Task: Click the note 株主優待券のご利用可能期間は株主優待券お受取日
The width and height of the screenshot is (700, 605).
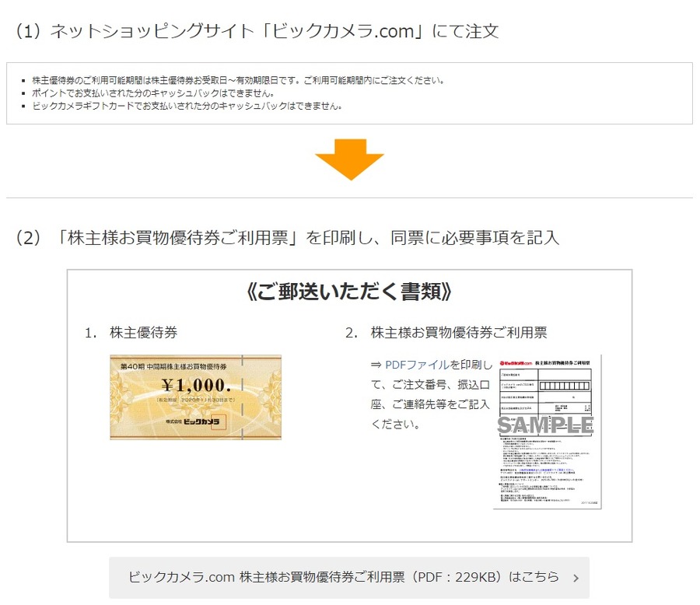Action: pos(237,80)
